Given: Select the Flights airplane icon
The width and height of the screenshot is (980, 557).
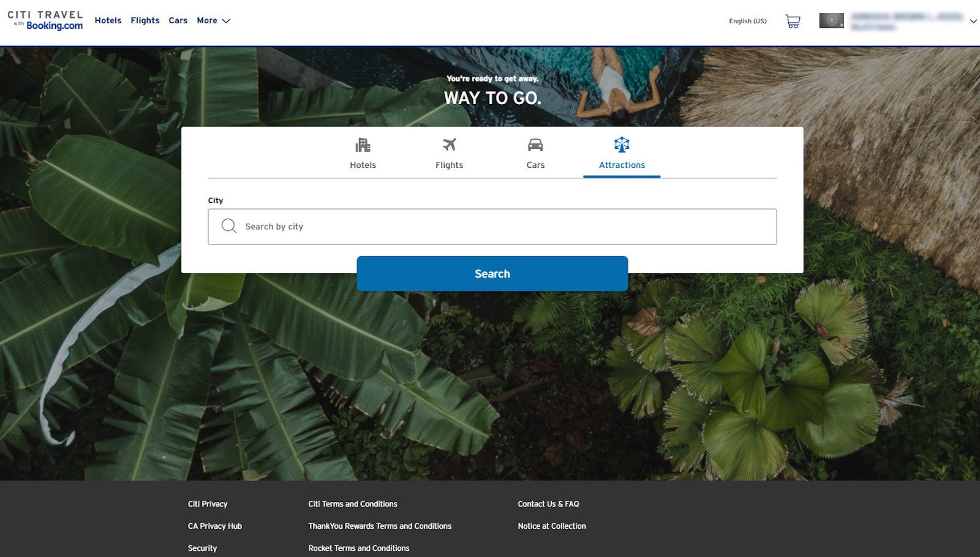Looking at the screenshot, I should 449,145.
